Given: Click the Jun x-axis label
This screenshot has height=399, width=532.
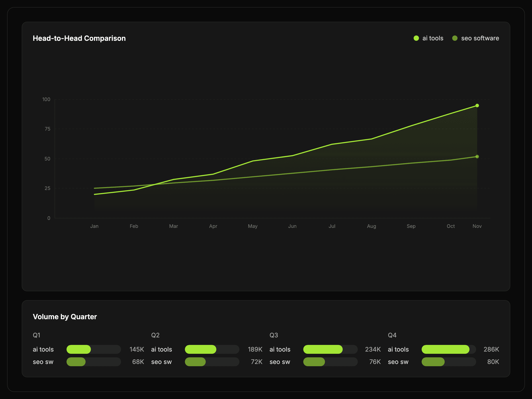Looking at the screenshot, I should (x=292, y=226).
